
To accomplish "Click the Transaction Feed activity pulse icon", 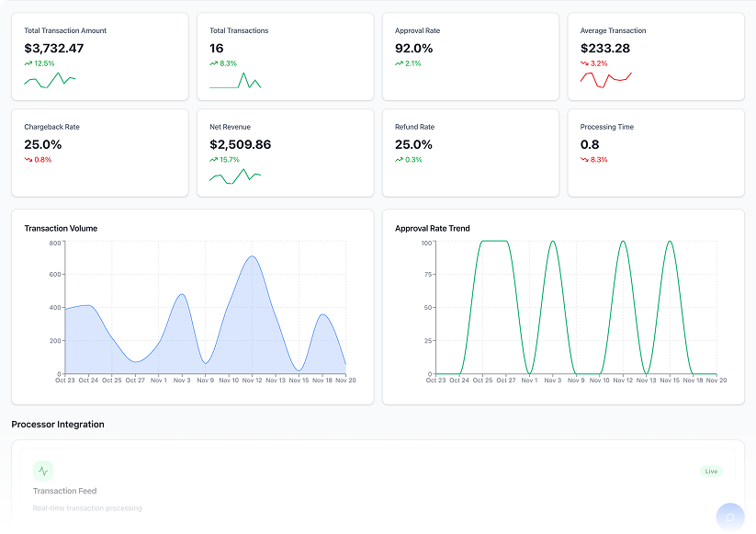I will pos(43,472).
